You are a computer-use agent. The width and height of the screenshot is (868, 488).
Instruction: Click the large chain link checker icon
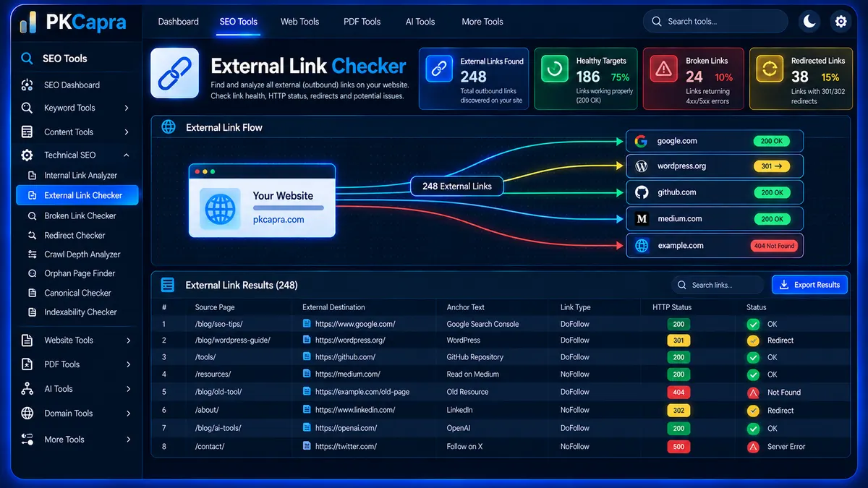(174, 73)
